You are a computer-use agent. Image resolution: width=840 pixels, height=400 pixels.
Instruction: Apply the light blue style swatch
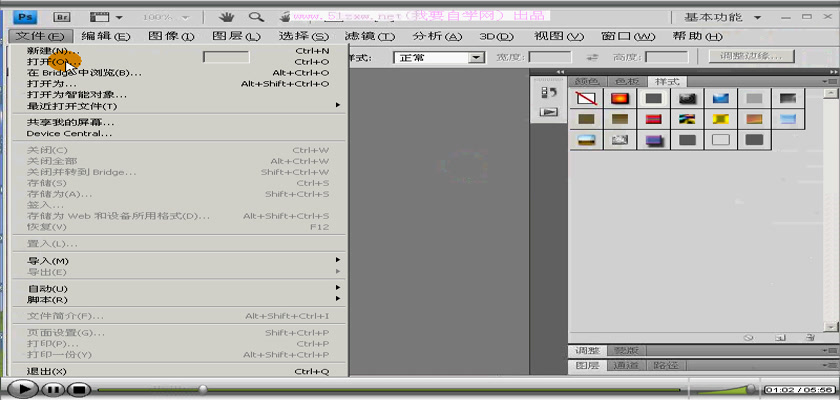(788, 119)
